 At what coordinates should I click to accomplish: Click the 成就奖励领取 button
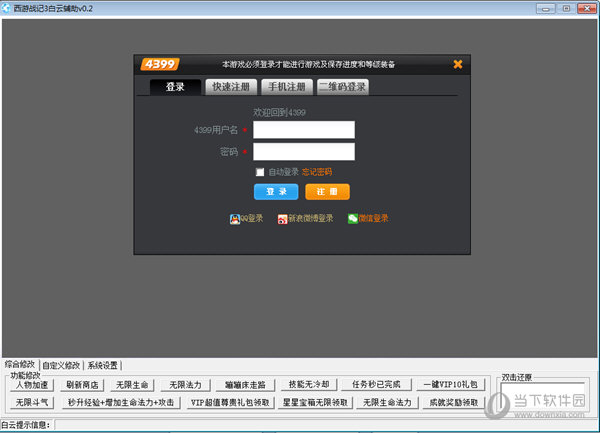pyautogui.click(x=454, y=402)
